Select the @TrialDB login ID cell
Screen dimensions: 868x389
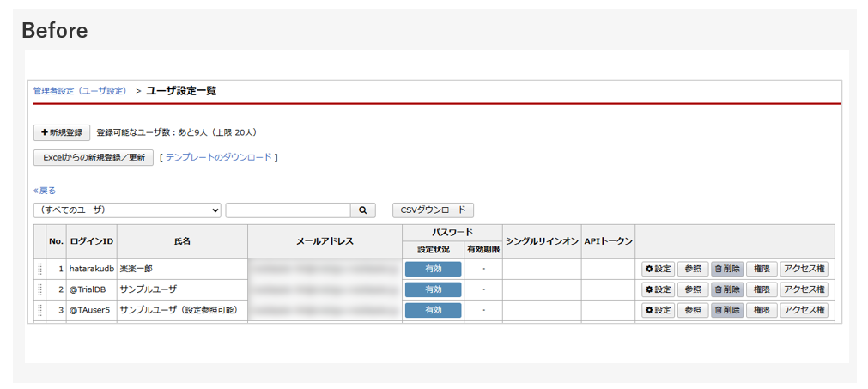click(x=92, y=290)
